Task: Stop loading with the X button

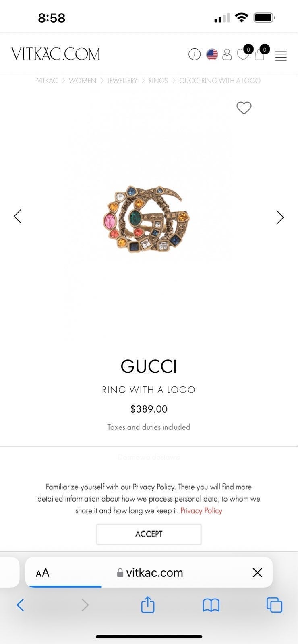Action: pyautogui.click(x=257, y=572)
